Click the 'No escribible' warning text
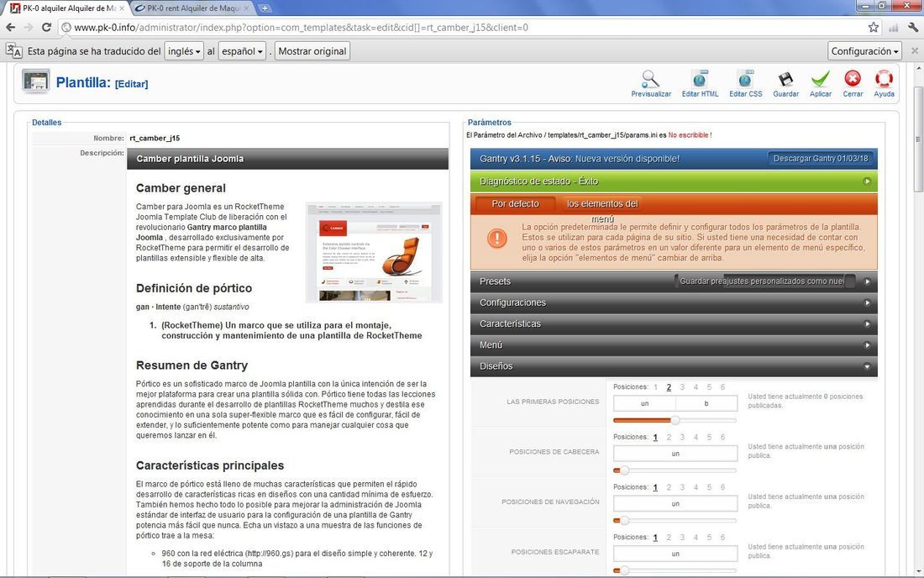The width and height of the screenshot is (924, 578). pos(690,135)
